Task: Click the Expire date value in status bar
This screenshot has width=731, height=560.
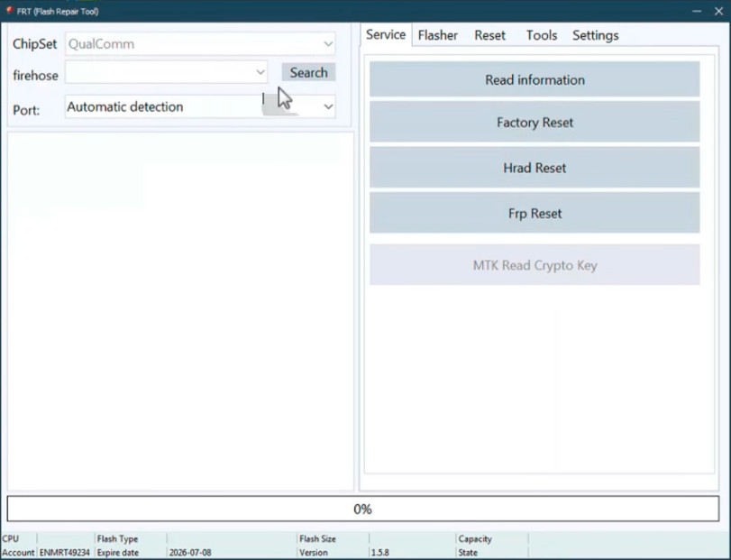Action: (190, 553)
